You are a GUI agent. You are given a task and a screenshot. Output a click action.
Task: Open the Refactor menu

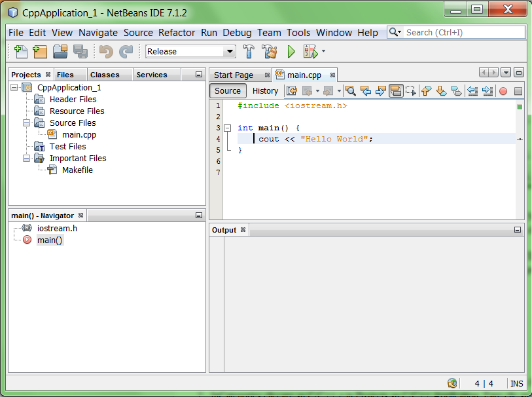pyautogui.click(x=177, y=33)
